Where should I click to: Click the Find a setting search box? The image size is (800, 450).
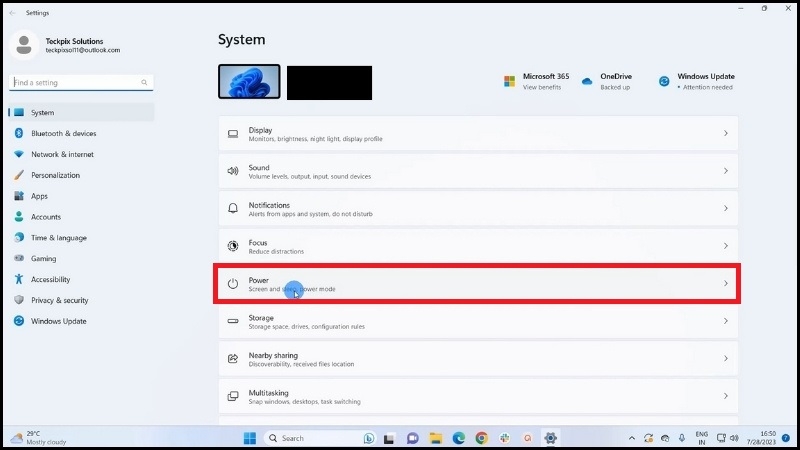pyautogui.click(x=80, y=82)
